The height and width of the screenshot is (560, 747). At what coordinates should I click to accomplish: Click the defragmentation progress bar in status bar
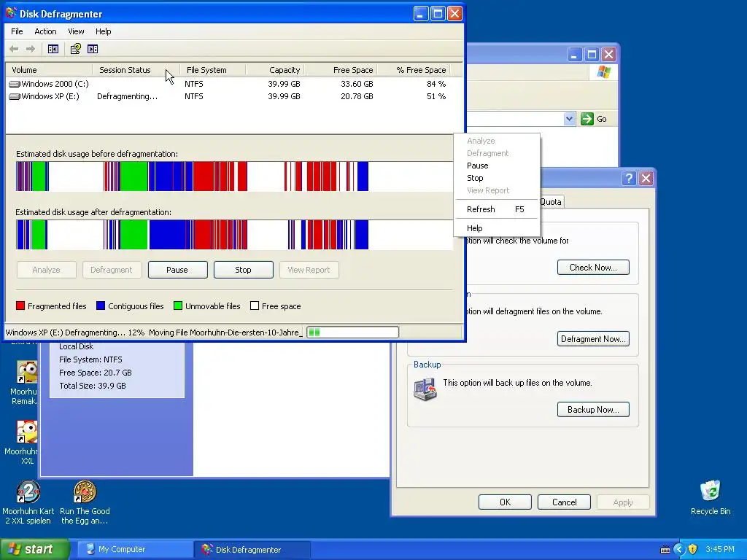[352, 332]
